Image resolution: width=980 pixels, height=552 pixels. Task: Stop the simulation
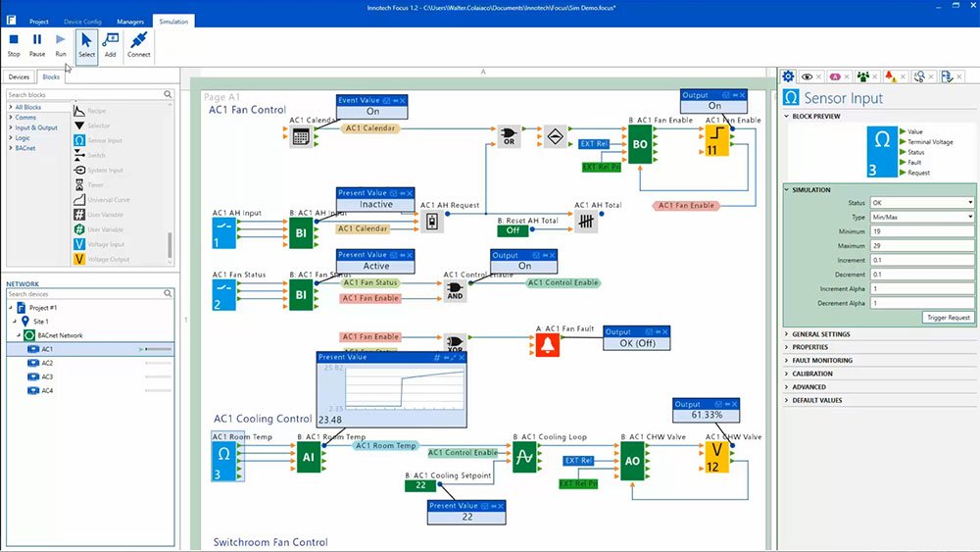14,45
